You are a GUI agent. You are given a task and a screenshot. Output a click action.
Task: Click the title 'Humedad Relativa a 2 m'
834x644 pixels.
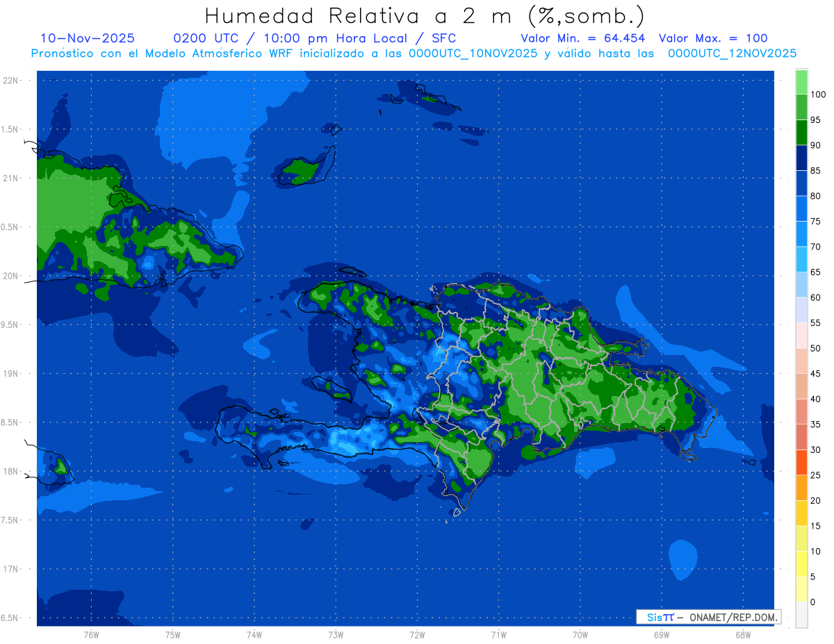click(x=362, y=15)
